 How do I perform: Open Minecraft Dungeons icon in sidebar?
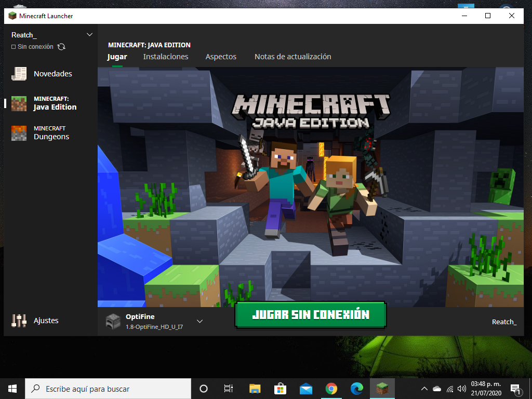click(19, 133)
